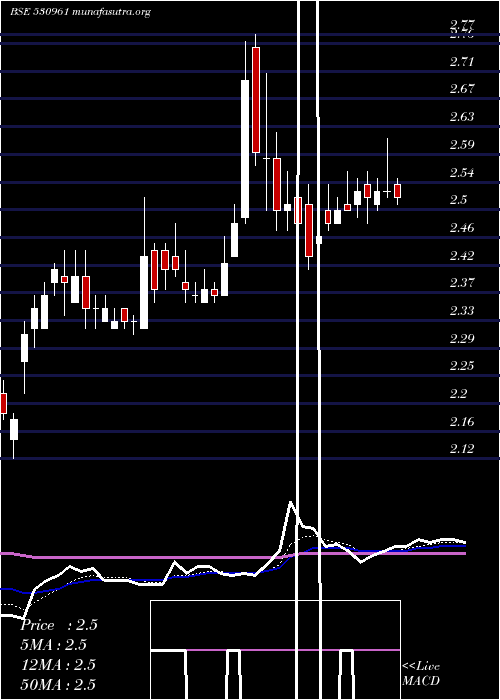Click the '5MA : 2.5' readout

click(x=54, y=645)
